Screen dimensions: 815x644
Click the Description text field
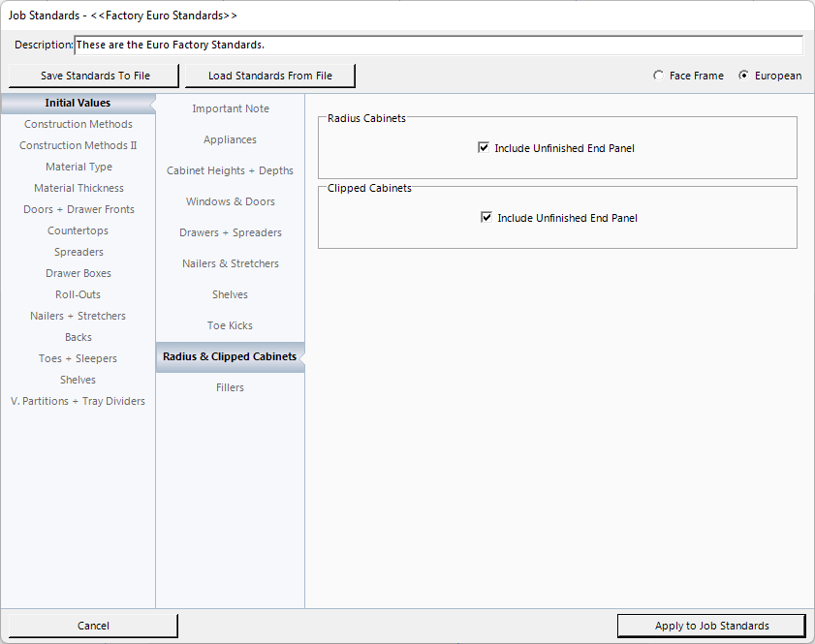(438, 46)
